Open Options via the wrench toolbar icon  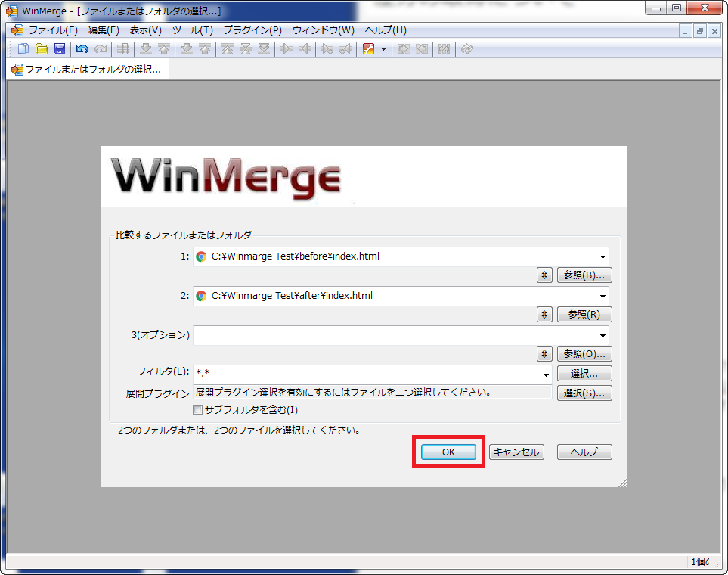point(370,49)
